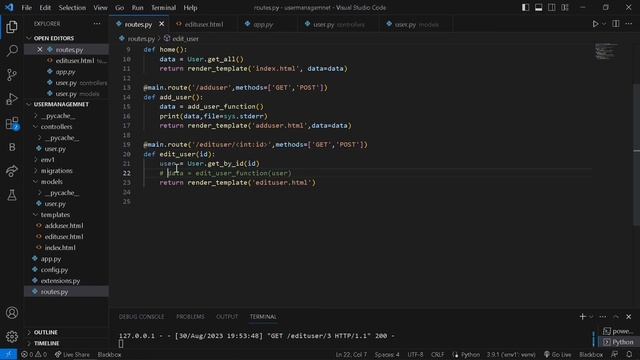This screenshot has width=640, height=360.
Task: Open the Extensions view
Action: [x=12, y=123]
